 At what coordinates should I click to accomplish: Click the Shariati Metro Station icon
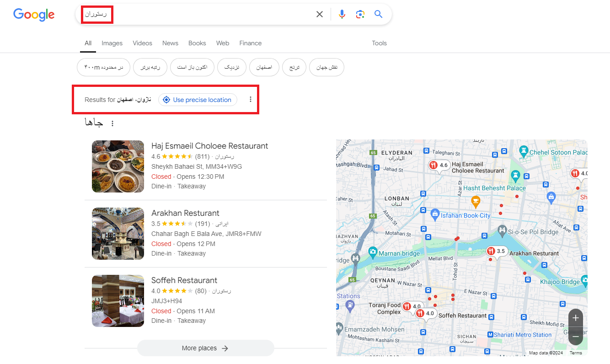[x=490, y=335]
